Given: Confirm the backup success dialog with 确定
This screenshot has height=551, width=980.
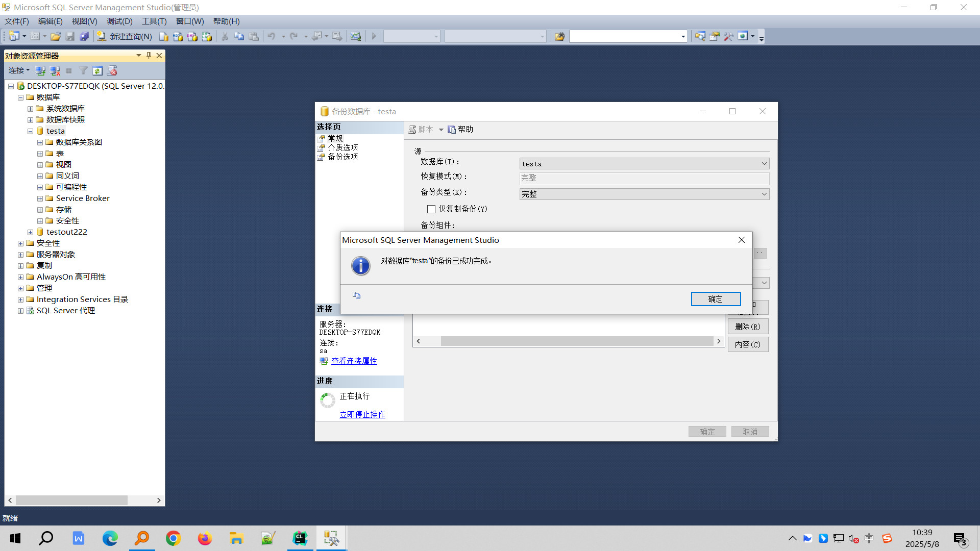Looking at the screenshot, I should (x=716, y=299).
